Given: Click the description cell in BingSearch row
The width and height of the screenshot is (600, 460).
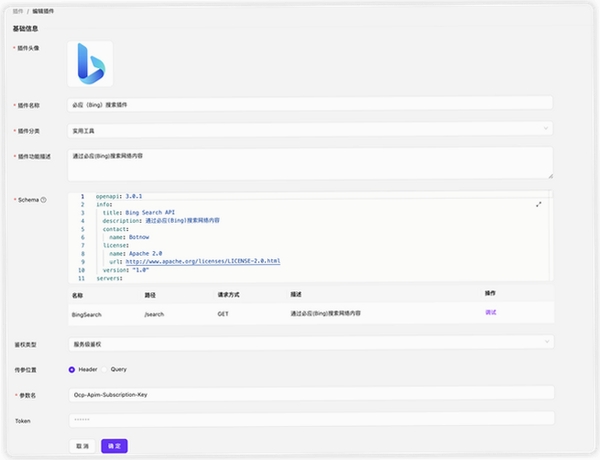Looking at the screenshot, I should pyautogui.click(x=325, y=313).
